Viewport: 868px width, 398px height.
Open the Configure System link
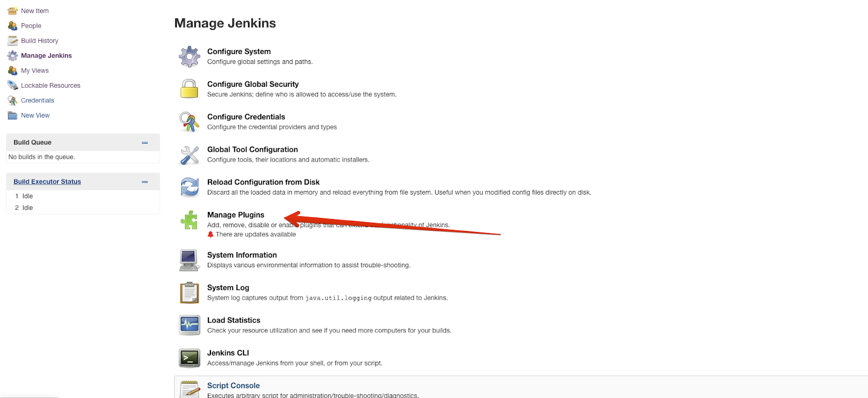point(239,52)
